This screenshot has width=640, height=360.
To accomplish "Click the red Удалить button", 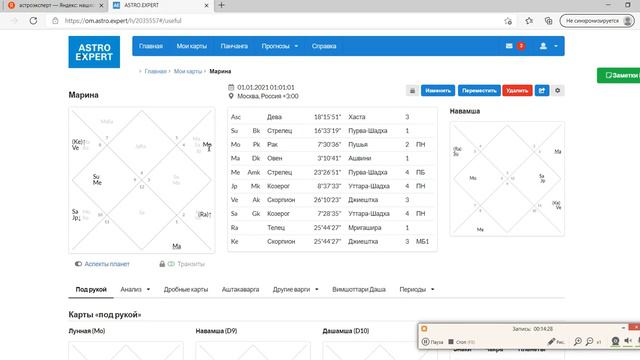I will tap(517, 91).
